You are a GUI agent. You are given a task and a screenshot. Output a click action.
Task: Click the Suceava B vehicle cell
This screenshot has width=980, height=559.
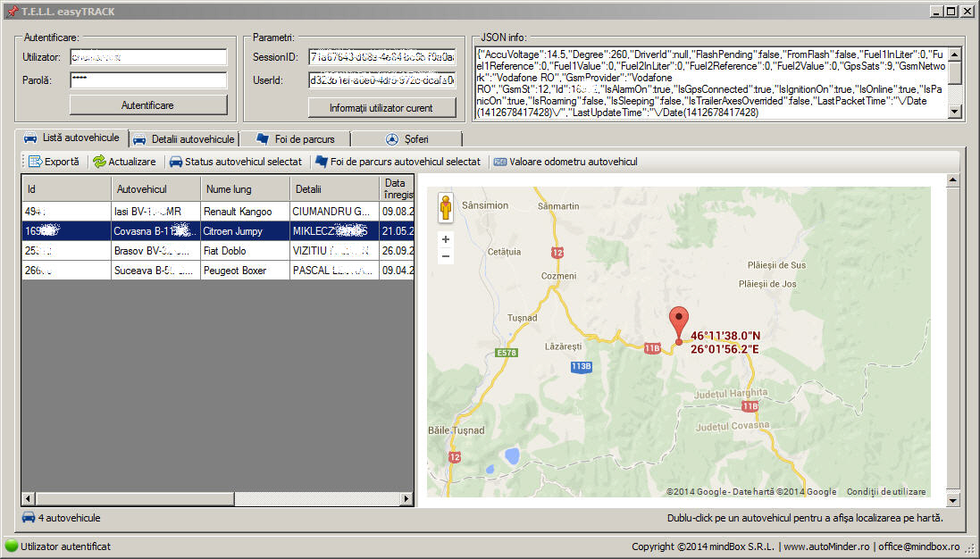[156, 271]
